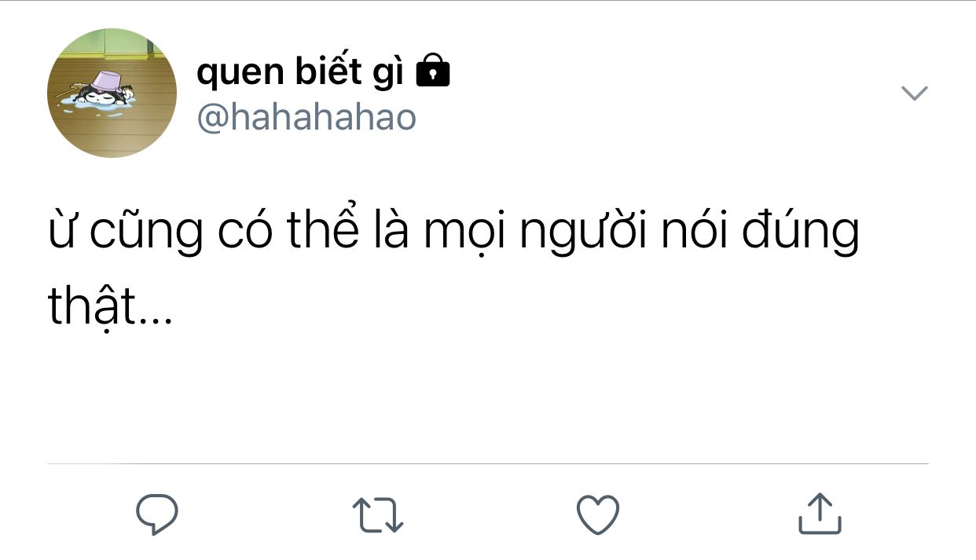Tap the heart icon below the tweet
This screenshot has height=560, width=976.
[x=598, y=515]
